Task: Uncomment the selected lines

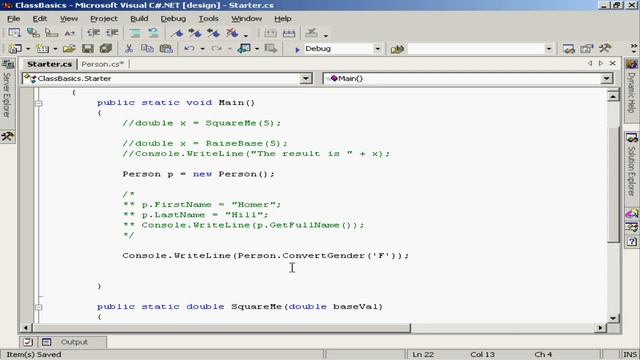Action: click(153, 33)
